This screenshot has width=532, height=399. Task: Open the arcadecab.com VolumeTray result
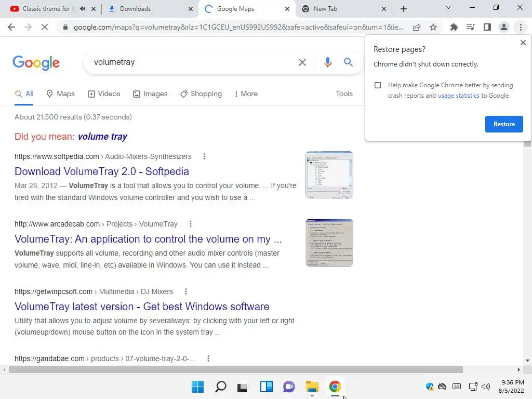click(x=148, y=239)
